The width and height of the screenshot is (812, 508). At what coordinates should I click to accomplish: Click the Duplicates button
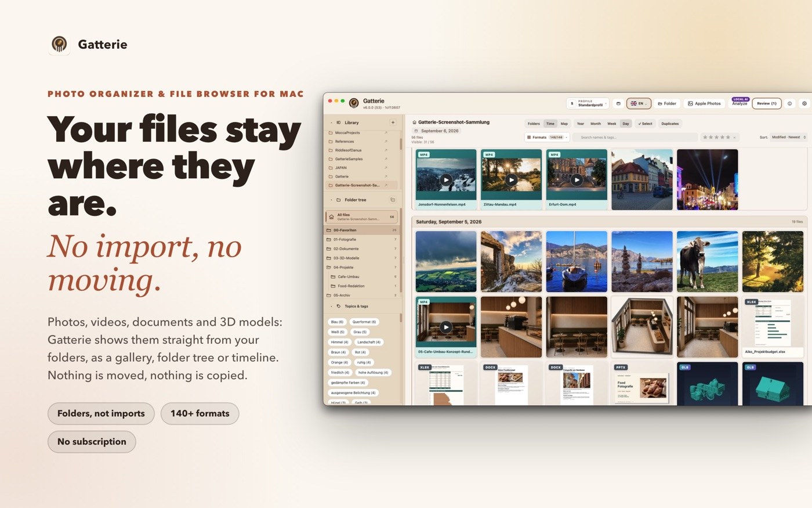(670, 124)
